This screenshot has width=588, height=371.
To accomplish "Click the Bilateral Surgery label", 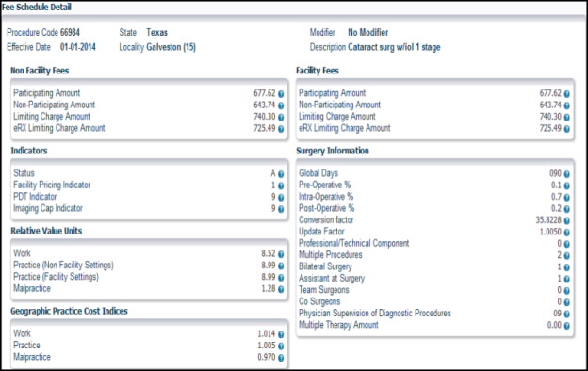I will click(325, 266).
